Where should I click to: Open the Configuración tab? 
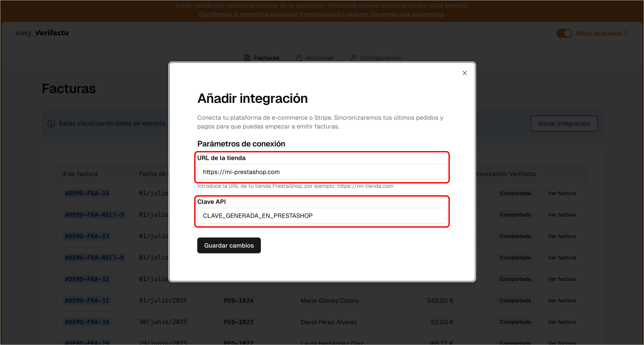[x=375, y=57]
